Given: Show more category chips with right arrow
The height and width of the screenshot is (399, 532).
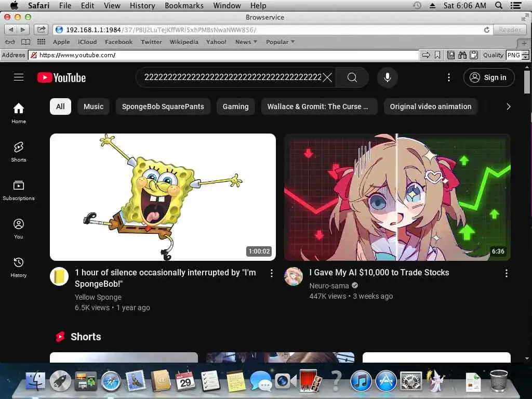Looking at the screenshot, I should (508, 107).
